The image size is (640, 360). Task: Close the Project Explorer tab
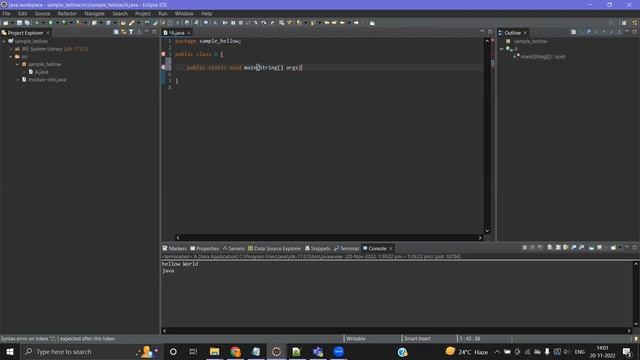pyautogui.click(x=48, y=33)
